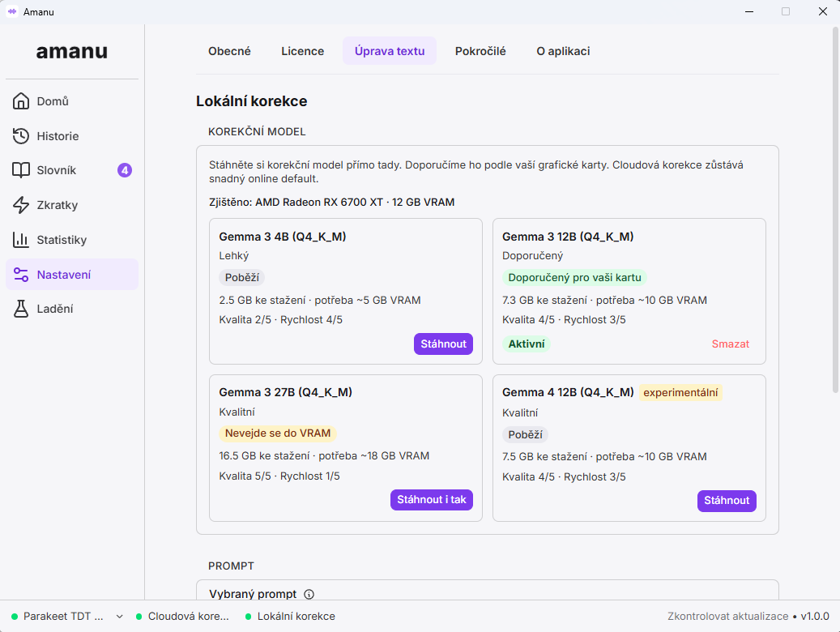Viewport: 840px width, 632px height.
Task: Select the Úprava textu tab
Action: coord(390,51)
